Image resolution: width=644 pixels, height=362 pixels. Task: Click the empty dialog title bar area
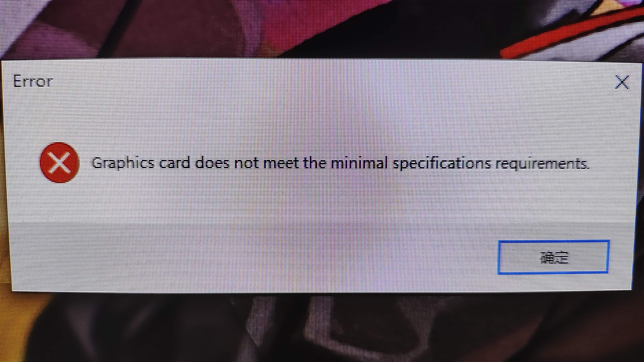click(325, 81)
